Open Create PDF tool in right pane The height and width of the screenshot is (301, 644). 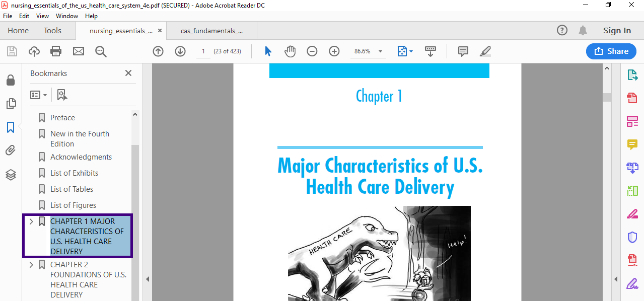[x=632, y=98]
